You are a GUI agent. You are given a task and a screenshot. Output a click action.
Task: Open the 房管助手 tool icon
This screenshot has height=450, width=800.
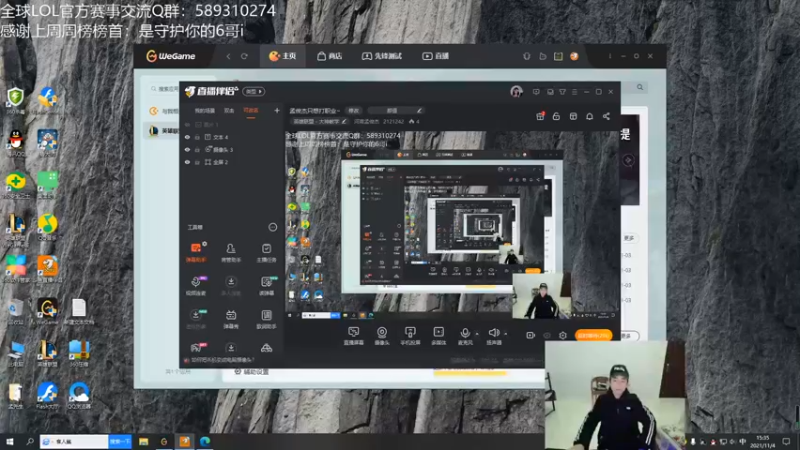(231, 252)
